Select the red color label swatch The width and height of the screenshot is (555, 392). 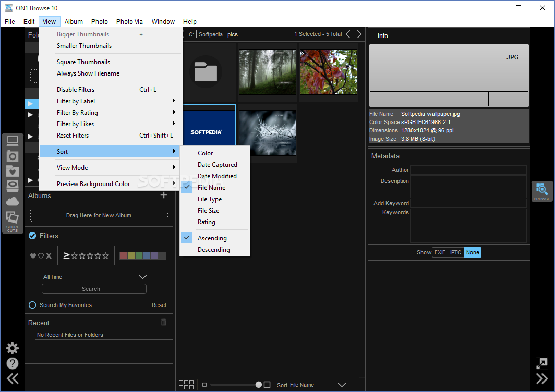123,256
